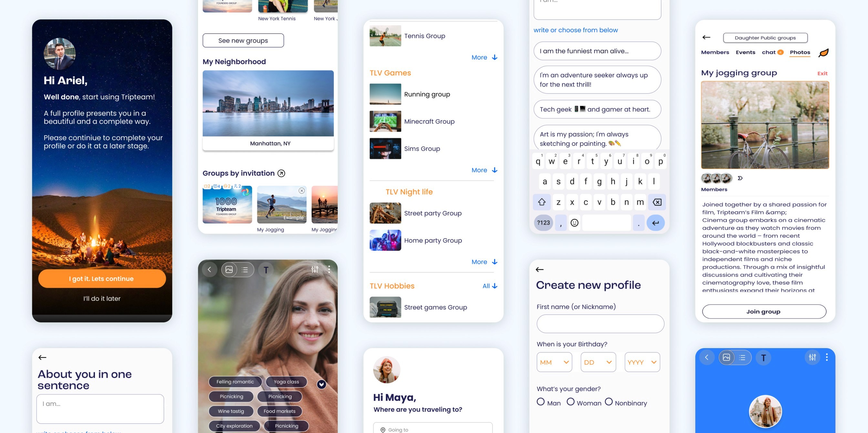Click the I am... text box under About you
The height and width of the screenshot is (433, 868).
(x=100, y=409)
